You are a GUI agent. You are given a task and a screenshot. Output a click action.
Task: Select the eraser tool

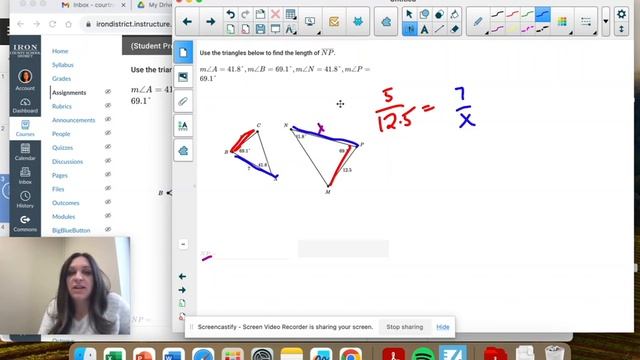point(454,29)
